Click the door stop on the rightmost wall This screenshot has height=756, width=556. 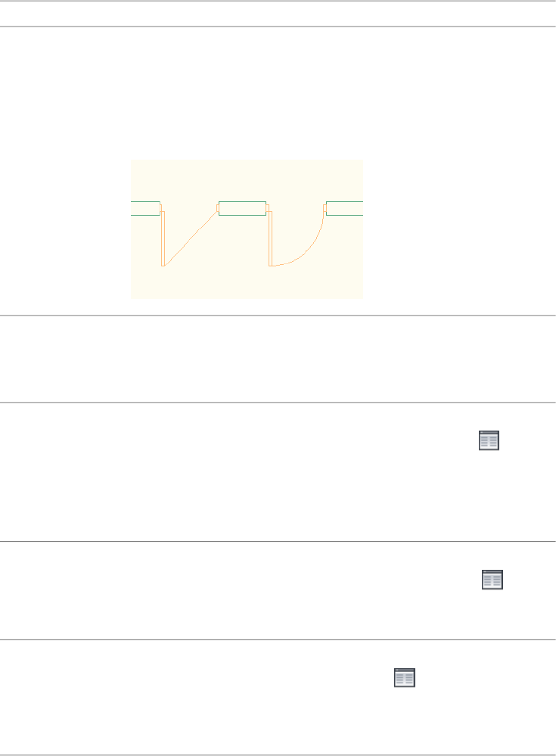[325, 208]
